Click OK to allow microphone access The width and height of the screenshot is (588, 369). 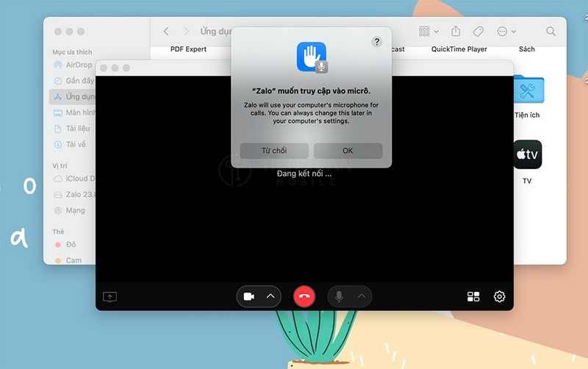[348, 151]
